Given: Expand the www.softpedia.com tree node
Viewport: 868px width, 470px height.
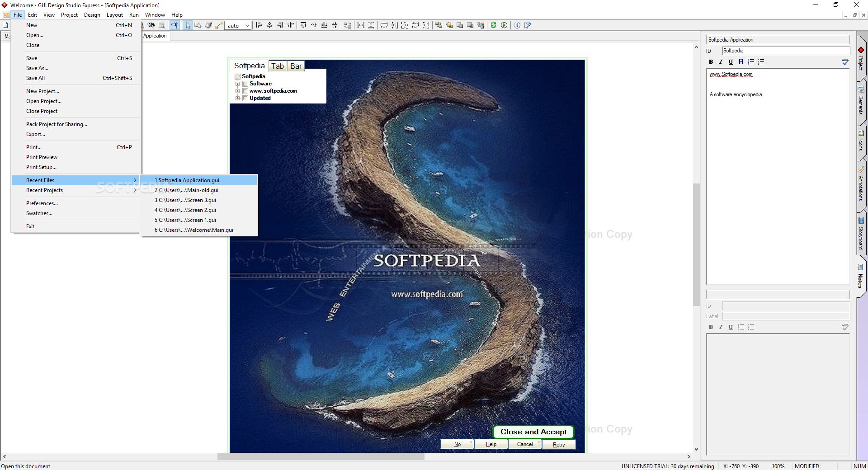Looking at the screenshot, I should [237, 91].
